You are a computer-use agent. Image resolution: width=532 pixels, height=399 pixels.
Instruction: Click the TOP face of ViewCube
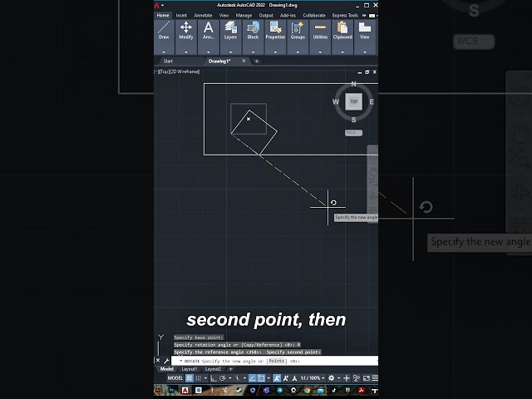click(354, 101)
